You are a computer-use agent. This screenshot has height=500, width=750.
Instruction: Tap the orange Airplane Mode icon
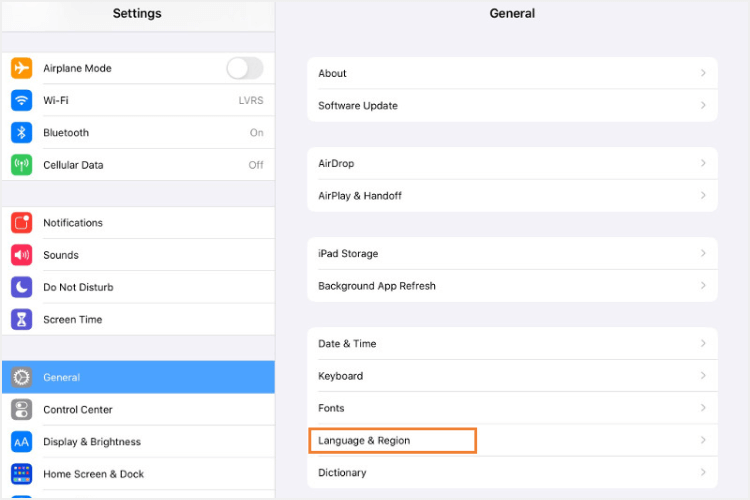point(22,68)
